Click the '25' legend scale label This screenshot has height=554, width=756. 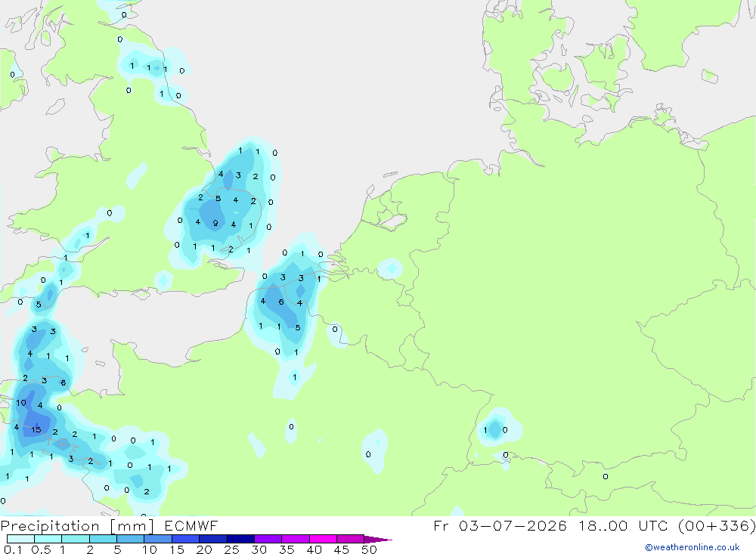pos(231,549)
